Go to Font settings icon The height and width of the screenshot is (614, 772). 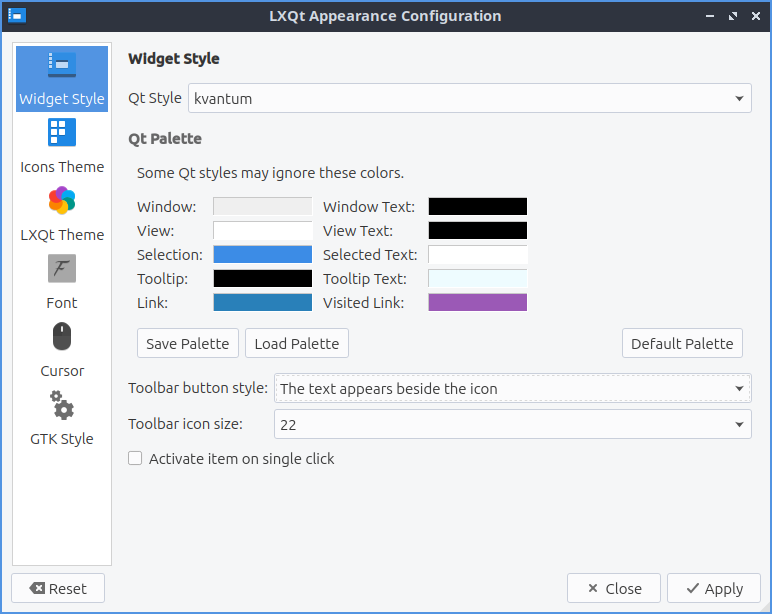[62, 269]
